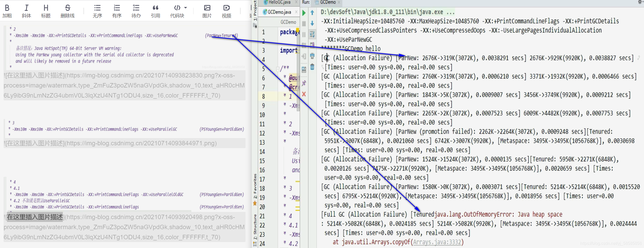Apply italic (斜体) formatting
644x248 pixels.
click(26, 11)
